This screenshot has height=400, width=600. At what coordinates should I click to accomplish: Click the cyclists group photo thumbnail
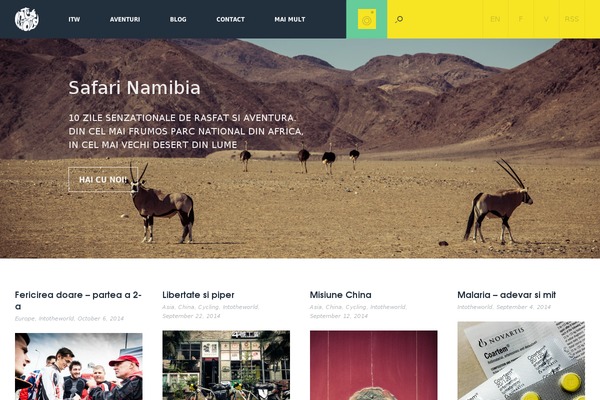point(78,366)
